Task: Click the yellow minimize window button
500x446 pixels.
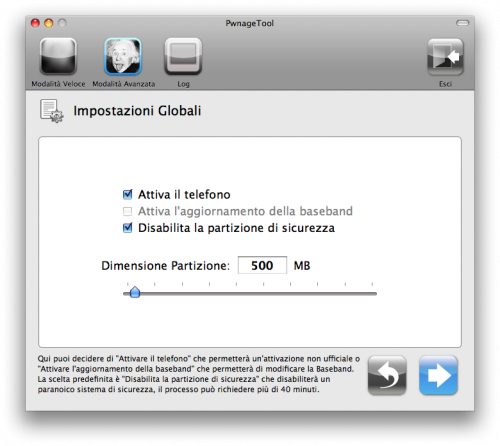Action: coord(49,23)
